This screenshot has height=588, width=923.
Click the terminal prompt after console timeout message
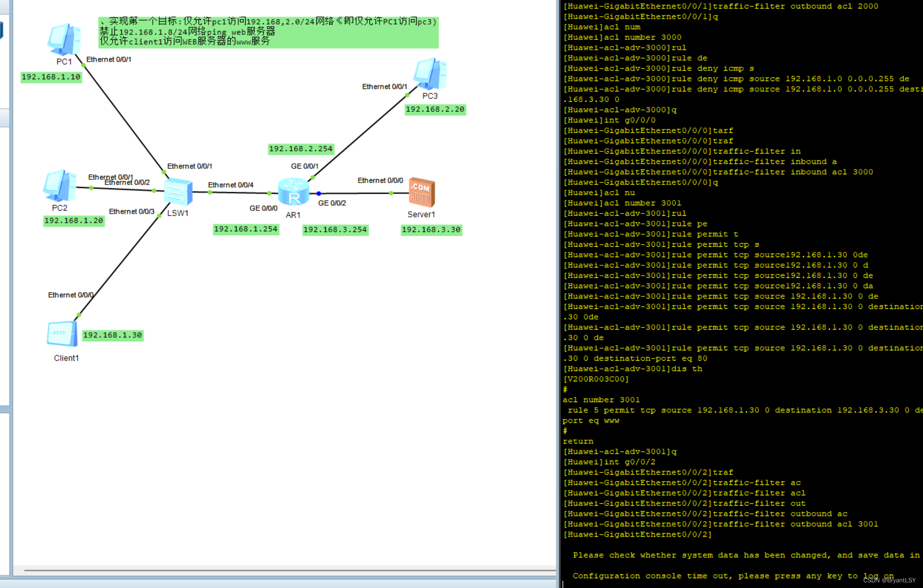[563, 584]
